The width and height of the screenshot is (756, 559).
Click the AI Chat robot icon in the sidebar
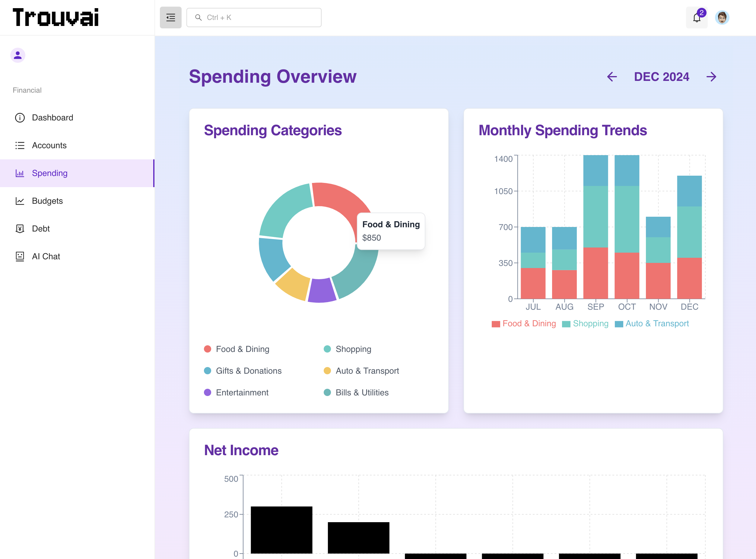(x=20, y=257)
